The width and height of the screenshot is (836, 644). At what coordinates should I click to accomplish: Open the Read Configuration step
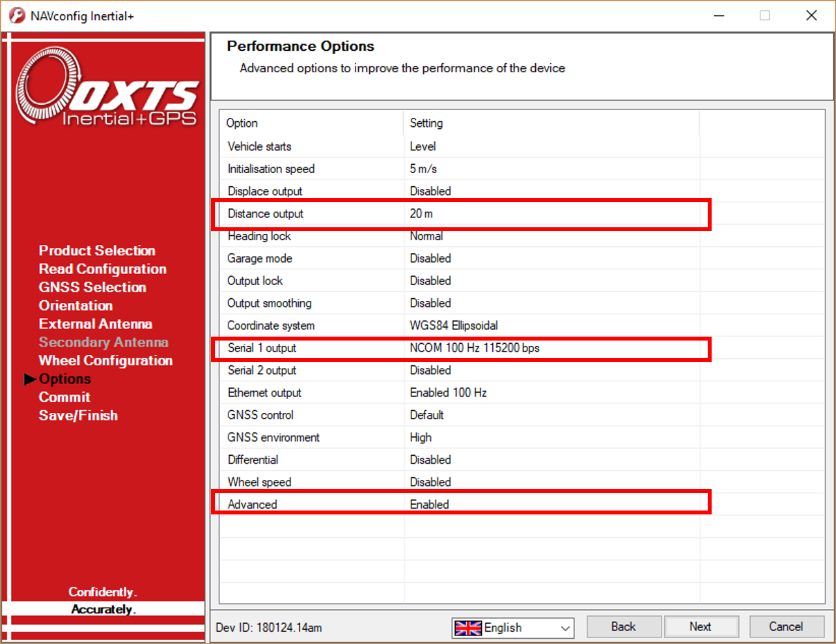pyautogui.click(x=102, y=269)
